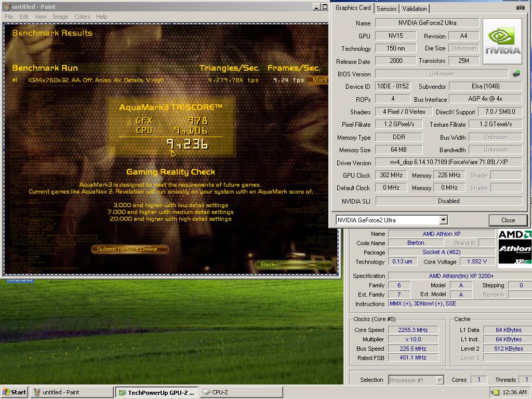Screen dimensions: 532x399
Task: Click the Rated FSB value 451.1 MHz
Action: pyautogui.click(x=413, y=357)
